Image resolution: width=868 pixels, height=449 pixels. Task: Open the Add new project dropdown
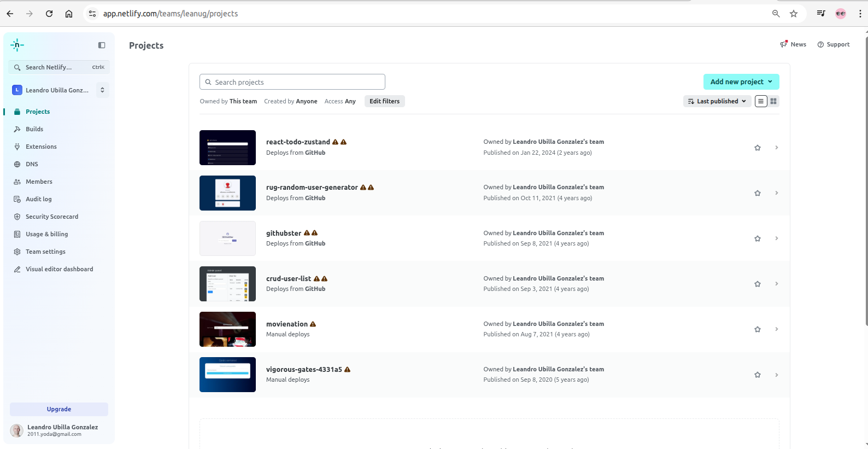741,82
